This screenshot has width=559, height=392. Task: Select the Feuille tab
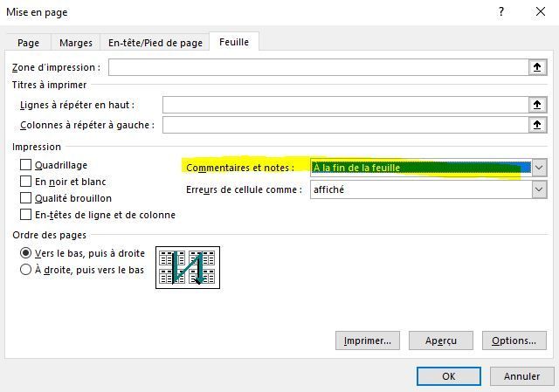[x=234, y=42]
